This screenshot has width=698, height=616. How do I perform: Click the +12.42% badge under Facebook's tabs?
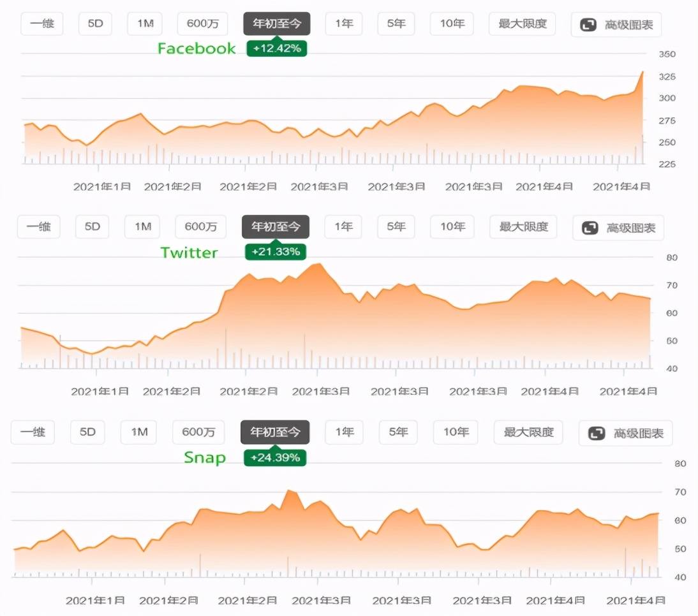277,48
